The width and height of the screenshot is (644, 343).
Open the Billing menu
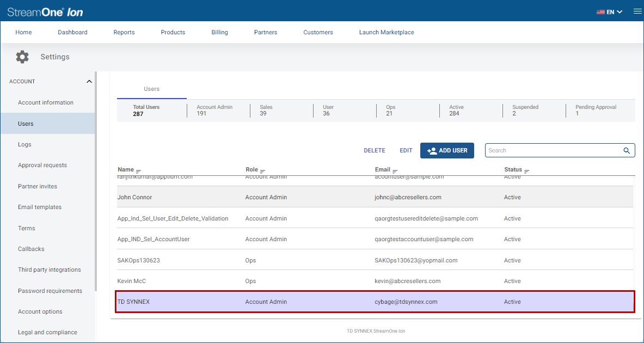click(220, 32)
